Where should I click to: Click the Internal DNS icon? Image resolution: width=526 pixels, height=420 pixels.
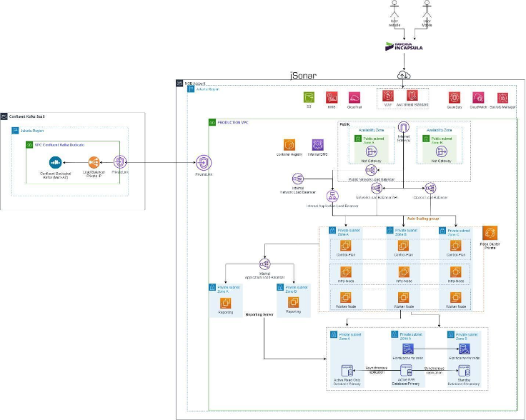[x=317, y=144]
